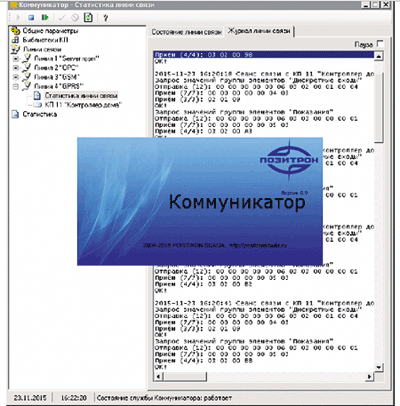
Task: Switch to the Состояние линии связи tab
Action: 186,32
